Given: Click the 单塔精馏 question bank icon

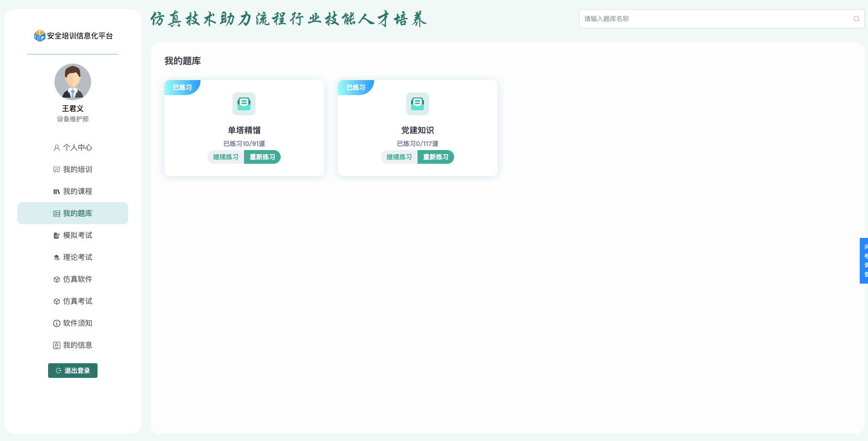Looking at the screenshot, I should 244,104.
